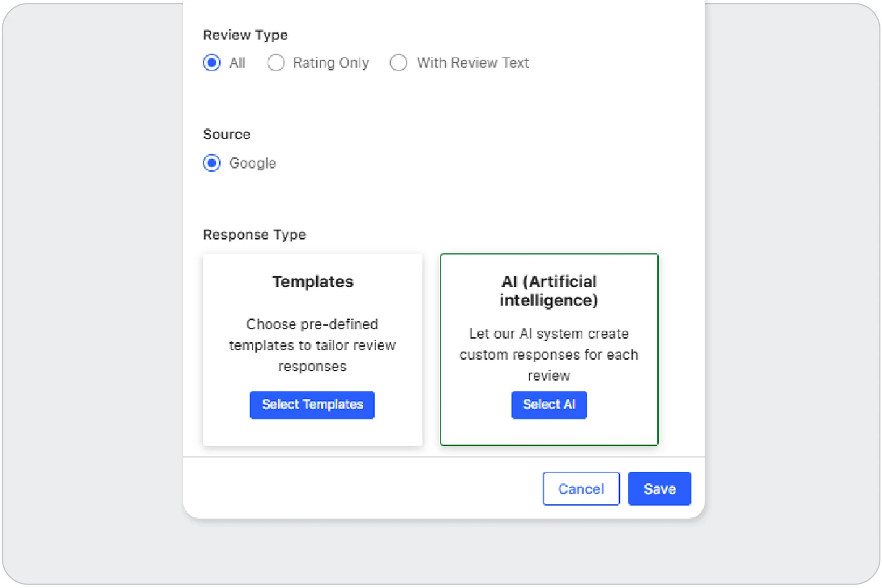Choose the "Rating Only" radio circle

point(276,63)
